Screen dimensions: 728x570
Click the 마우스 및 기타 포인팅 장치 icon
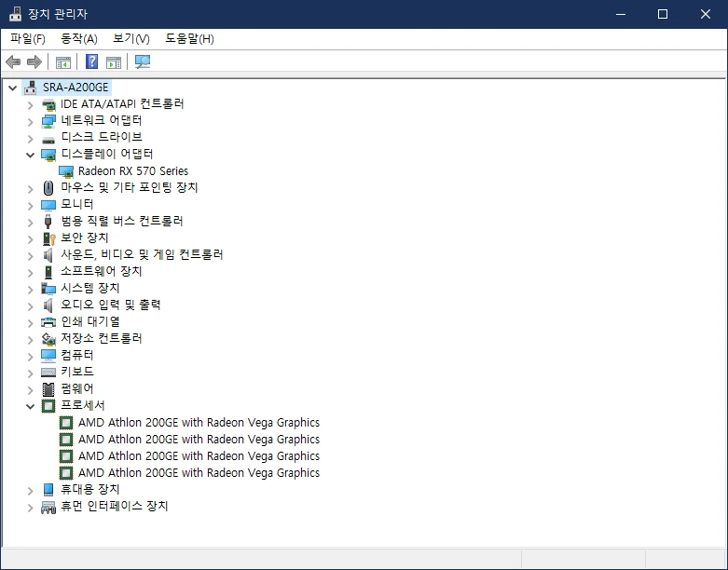pyautogui.click(x=48, y=188)
